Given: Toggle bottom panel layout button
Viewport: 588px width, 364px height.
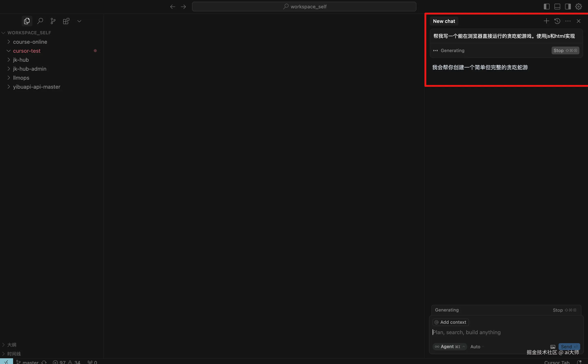Looking at the screenshot, I should pos(557,7).
